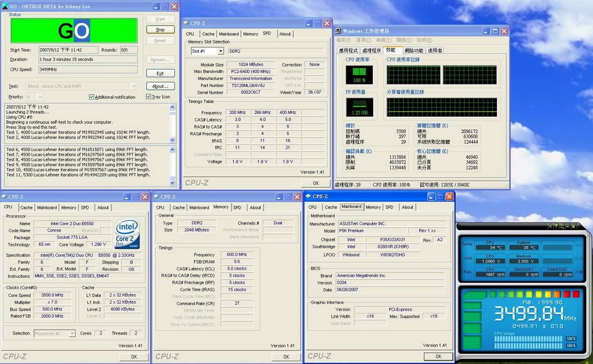Click title icon of CPU-Z SPD window
This screenshot has width=593, height=364.
click(x=186, y=23)
